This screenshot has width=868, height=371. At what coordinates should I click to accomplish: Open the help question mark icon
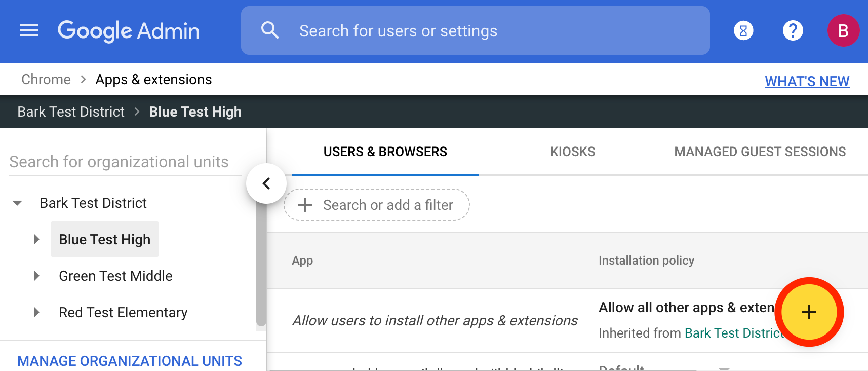point(793,30)
